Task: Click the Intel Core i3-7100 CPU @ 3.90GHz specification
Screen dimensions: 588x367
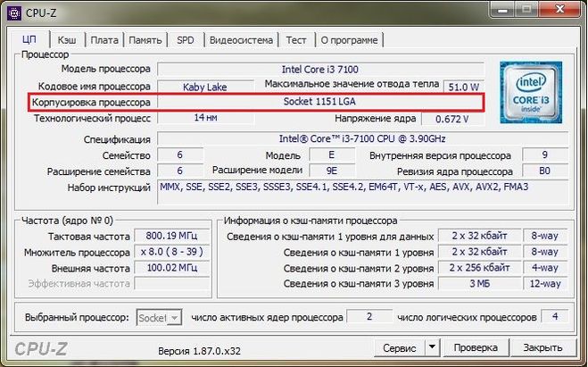Action: 362,138
